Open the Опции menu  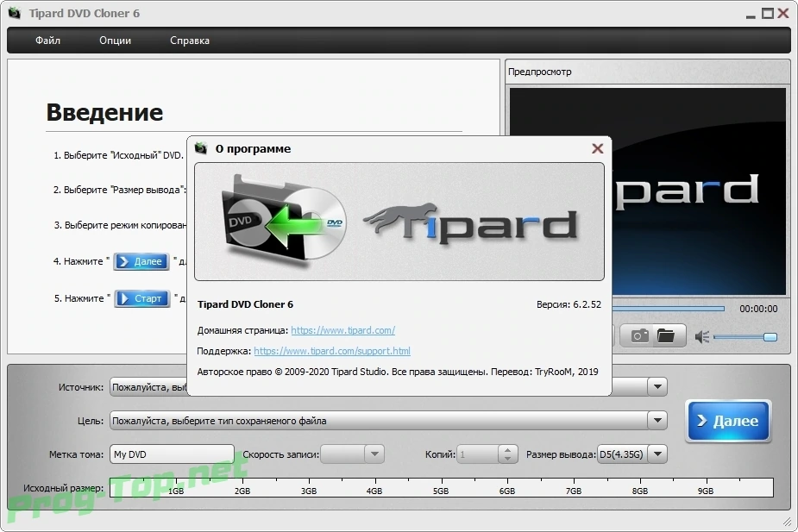point(115,41)
